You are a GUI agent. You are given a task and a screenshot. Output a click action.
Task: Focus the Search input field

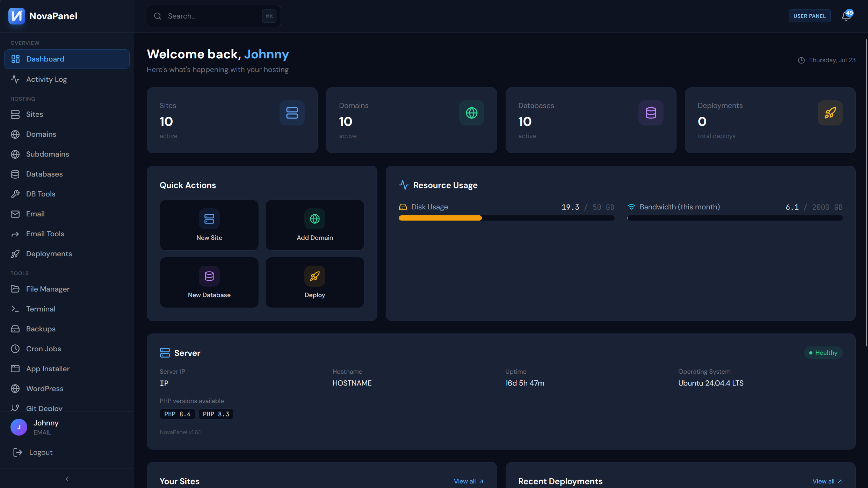click(214, 16)
